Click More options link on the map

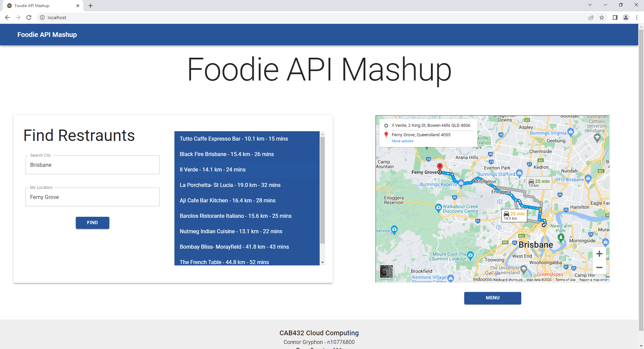pyautogui.click(x=402, y=141)
